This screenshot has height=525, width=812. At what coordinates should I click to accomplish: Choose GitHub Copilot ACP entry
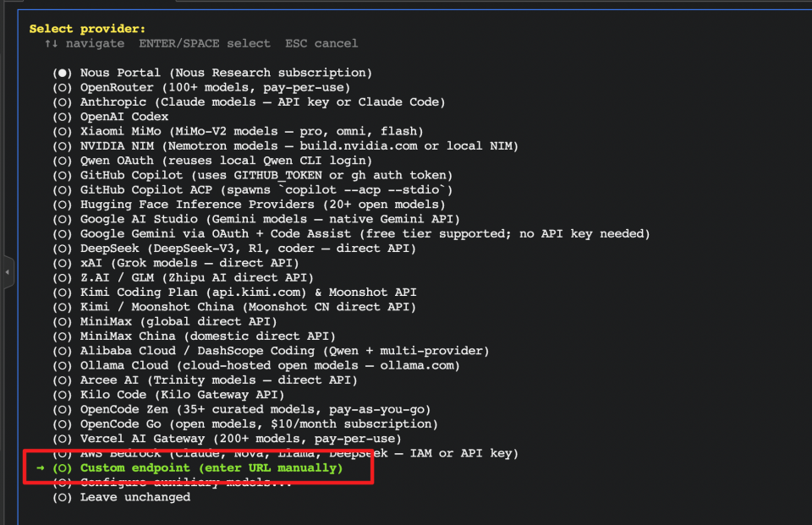point(253,190)
